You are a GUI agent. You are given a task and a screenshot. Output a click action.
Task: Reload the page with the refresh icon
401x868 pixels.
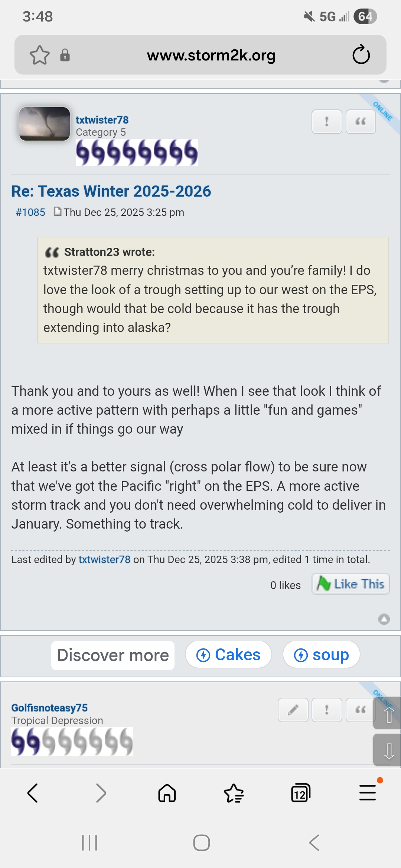coord(361,55)
